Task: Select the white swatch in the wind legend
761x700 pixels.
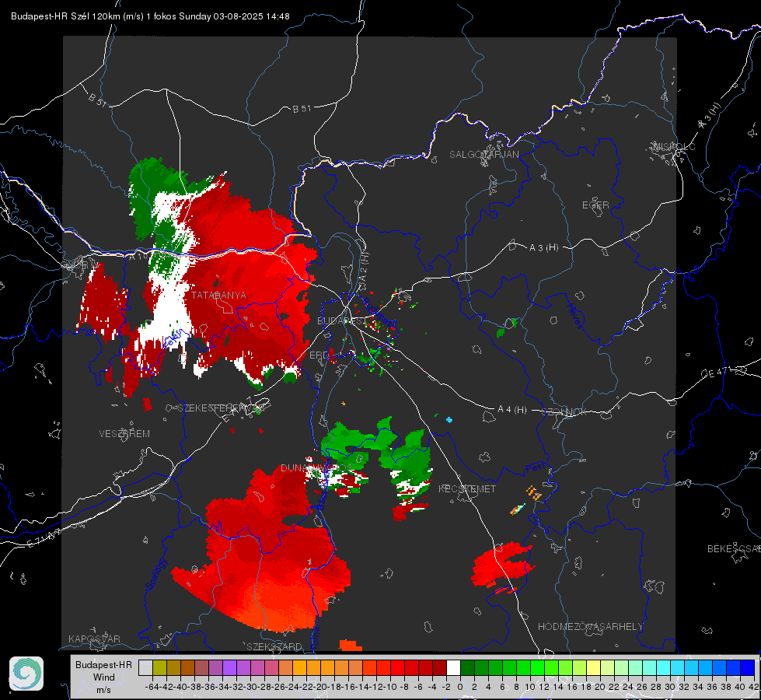Action: point(453,667)
